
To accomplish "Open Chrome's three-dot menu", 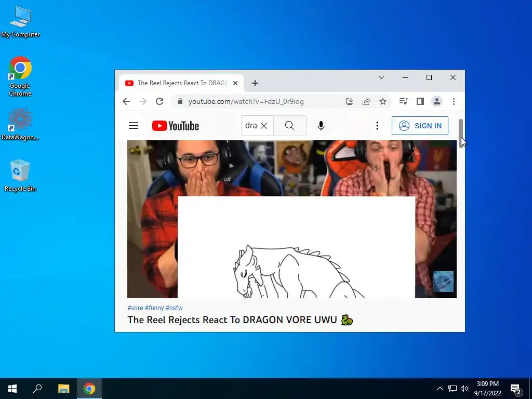I will point(454,101).
